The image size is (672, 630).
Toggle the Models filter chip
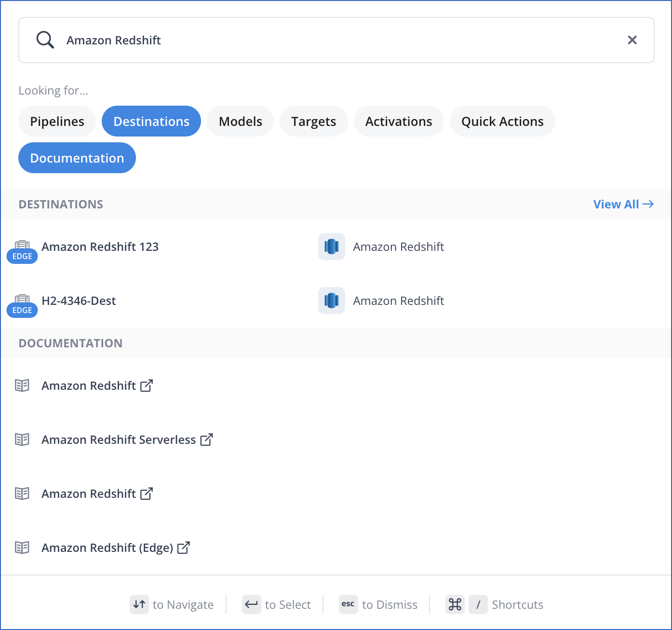(241, 121)
